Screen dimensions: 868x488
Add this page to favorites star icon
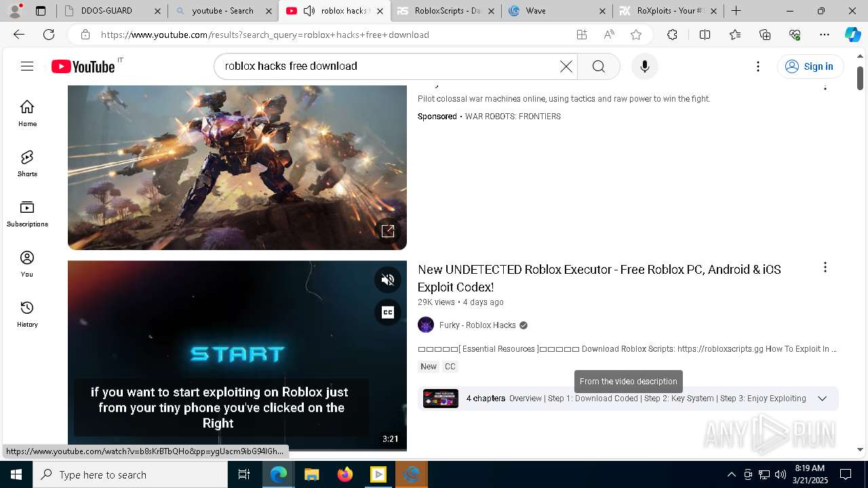pyautogui.click(x=635, y=35)
